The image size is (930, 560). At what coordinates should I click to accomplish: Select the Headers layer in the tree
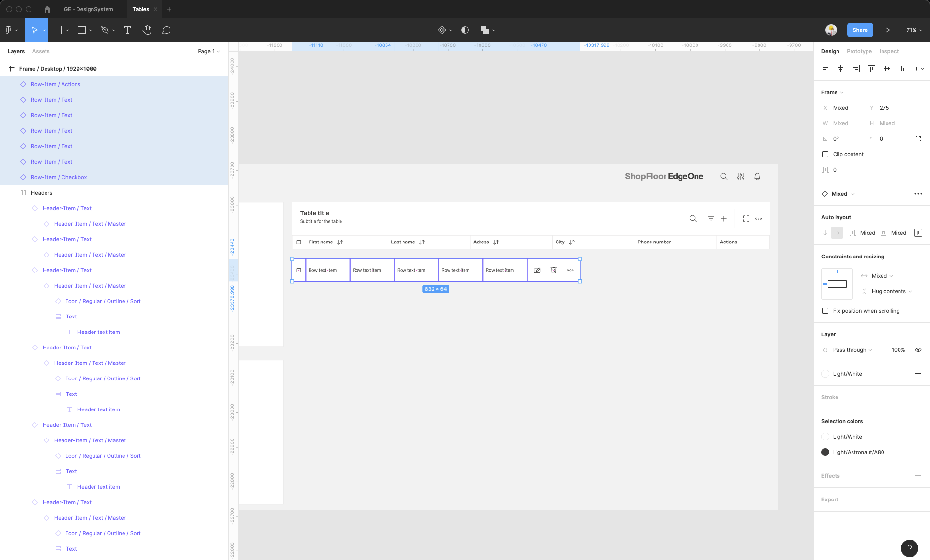pos(42,193)
